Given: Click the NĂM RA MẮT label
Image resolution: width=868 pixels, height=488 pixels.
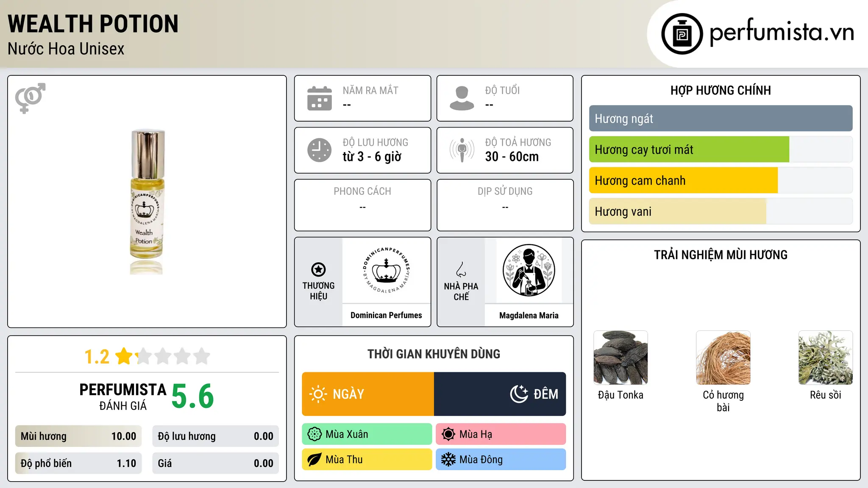Looking at the screenshot, I should (370, 91).
